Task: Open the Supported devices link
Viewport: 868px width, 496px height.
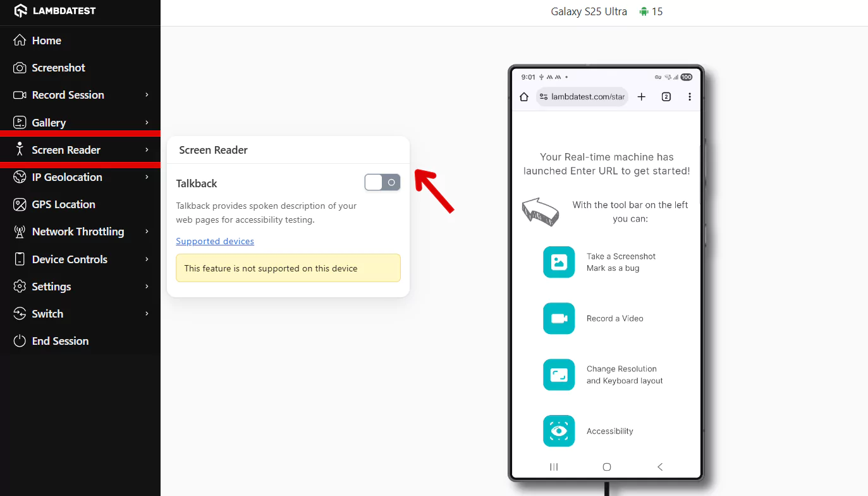Action: pyautogui.click(x=215, y=241)
